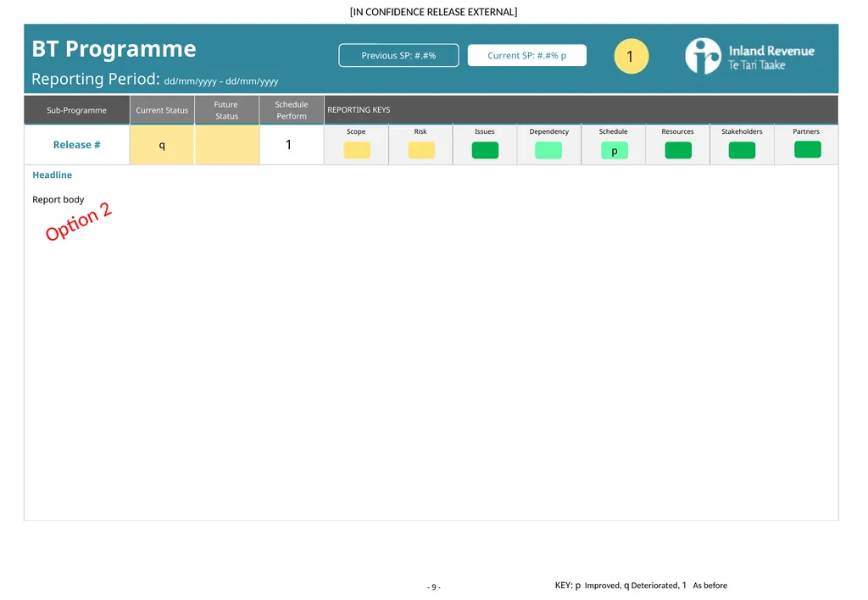
Task: Select the Current Status column header
Action: point(162,110)
